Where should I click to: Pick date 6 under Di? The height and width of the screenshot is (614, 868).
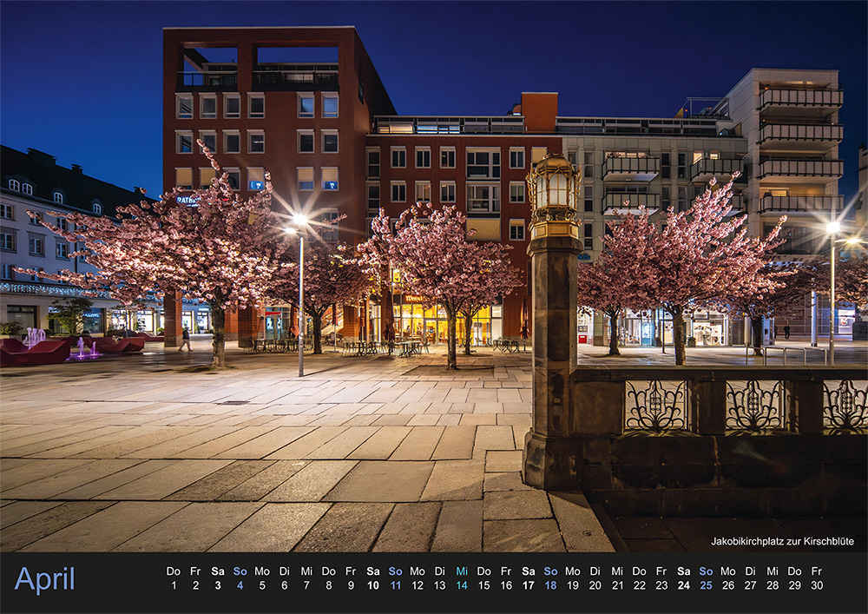tap(284, 585)
